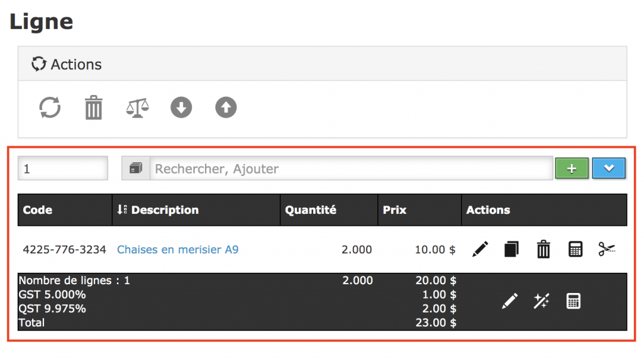The height and width of the screenshot is (359, 644).
Task: Click the magic wand icon in totals
Action: click(541, 301)
